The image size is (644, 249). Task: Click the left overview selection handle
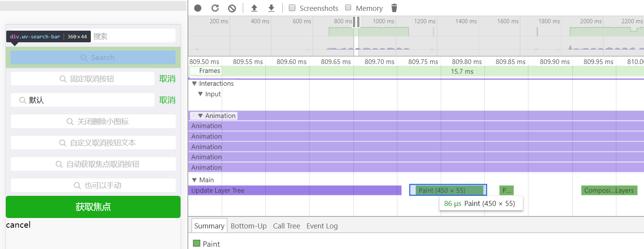pyautogui.click(x=354, y=22)
